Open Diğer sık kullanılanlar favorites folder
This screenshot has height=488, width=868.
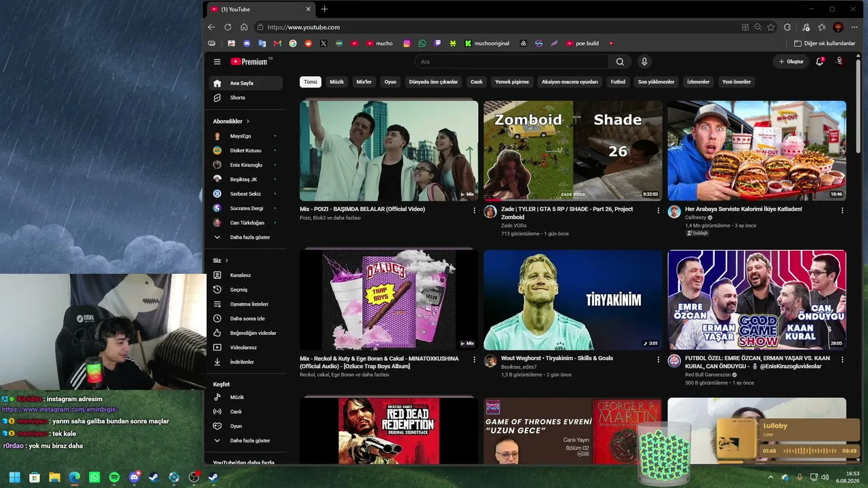(x=825, y=43)
